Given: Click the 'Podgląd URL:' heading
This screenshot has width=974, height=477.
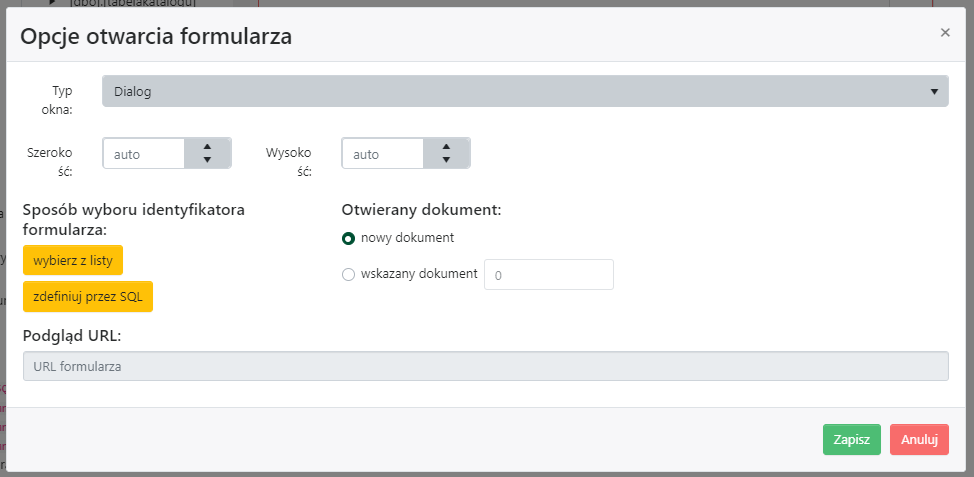Looking at the screenshot, I should 72,335.
